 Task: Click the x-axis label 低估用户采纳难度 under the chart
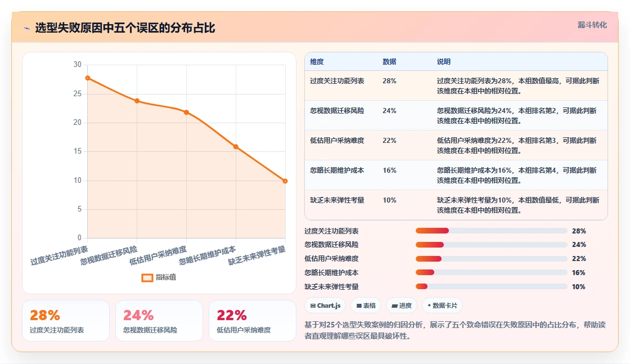point(158,255)
